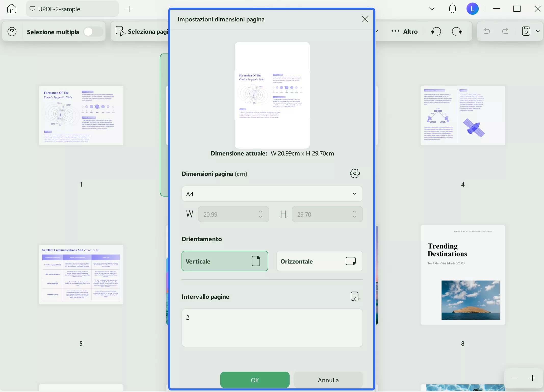544x392 pixels.
Task: Click the Intervallo pagine text field
Action: tap(272, 328)
